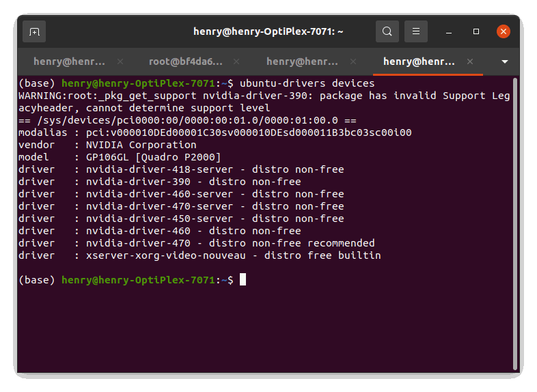Click the window title henry@henry-OptiPlex-7071
Image resolution: width=537 pixels, height=392 pixels.
pos(268,31)
